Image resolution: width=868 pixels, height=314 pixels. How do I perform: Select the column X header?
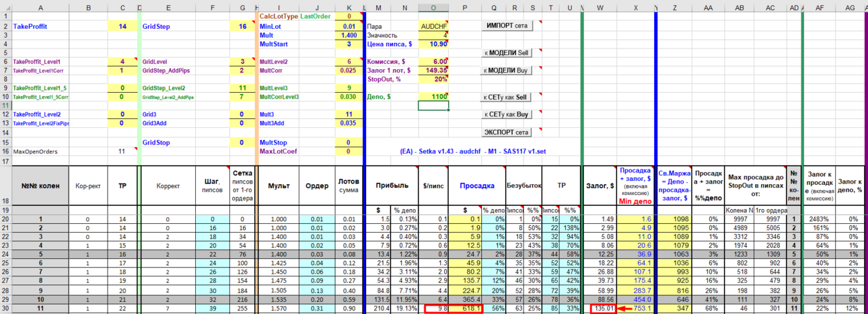(635, 7)
